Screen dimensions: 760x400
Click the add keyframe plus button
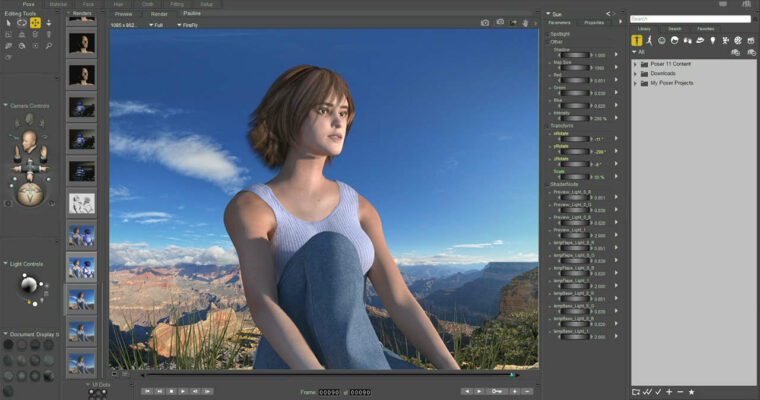[x=514, y=391]
